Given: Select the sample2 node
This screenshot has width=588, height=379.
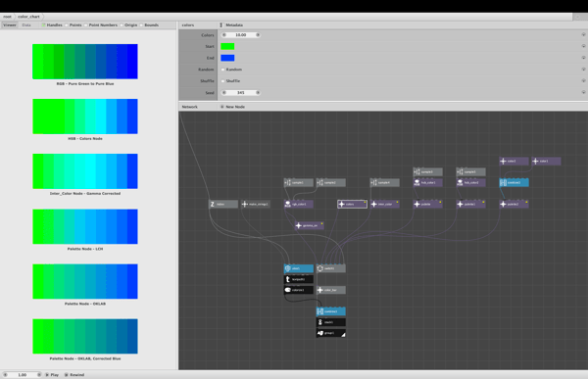Looking at the screenshot, I should coord(331,182).
